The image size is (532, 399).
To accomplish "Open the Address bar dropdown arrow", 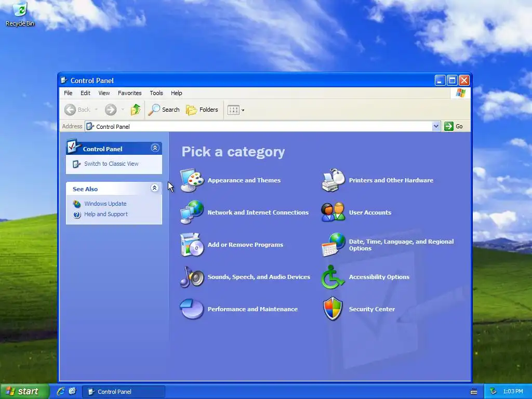I will click(436, 126).
